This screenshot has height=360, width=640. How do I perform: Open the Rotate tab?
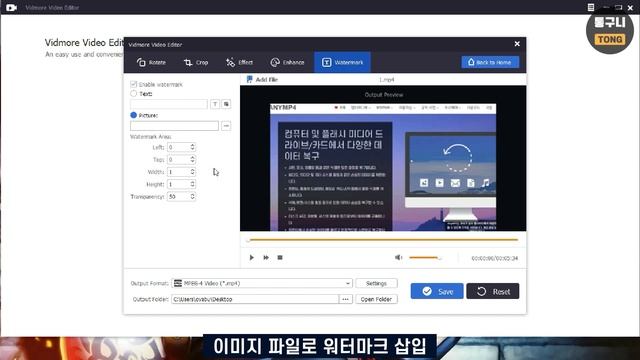pos(151,62)
